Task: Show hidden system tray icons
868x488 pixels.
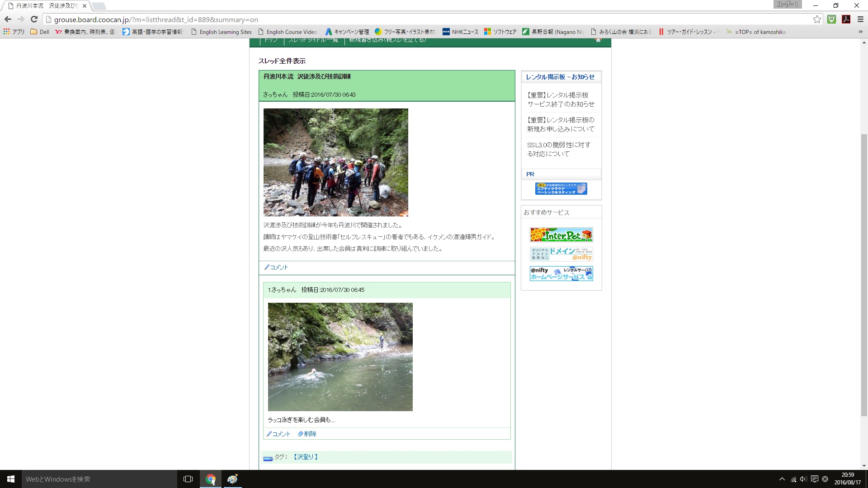Action: click(x=782, y=479)
